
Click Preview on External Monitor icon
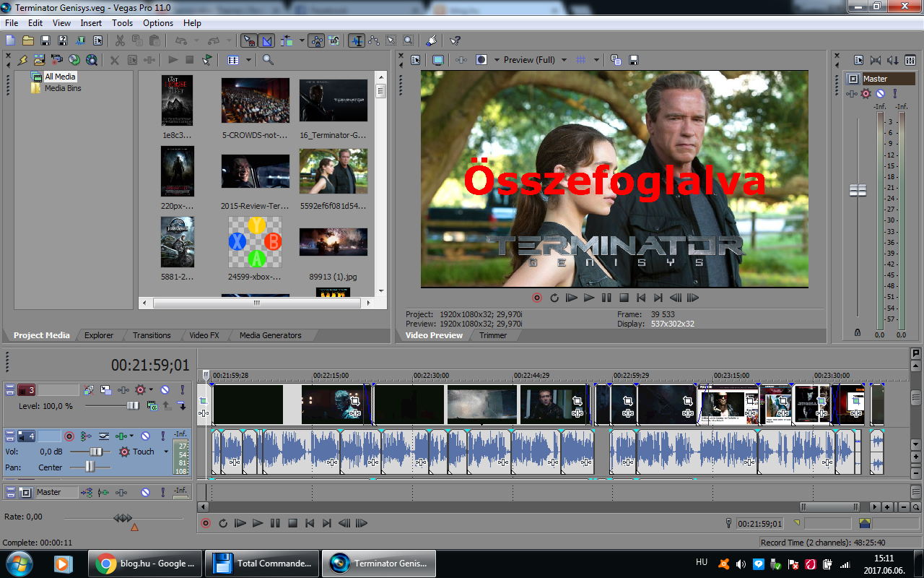click(x=438, y=59)
